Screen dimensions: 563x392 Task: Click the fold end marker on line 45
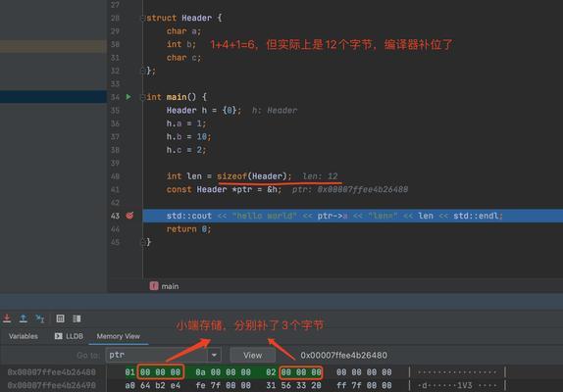[142, 242]
